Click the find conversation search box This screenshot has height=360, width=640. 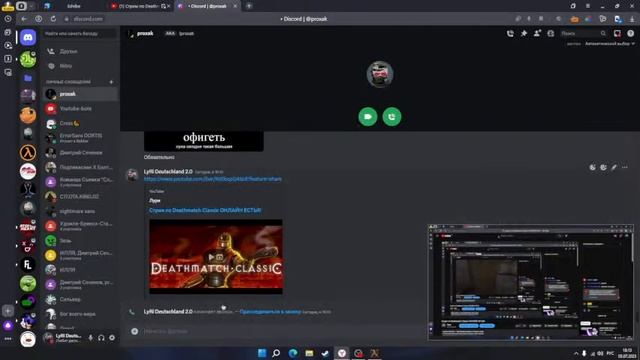(80, 33)
